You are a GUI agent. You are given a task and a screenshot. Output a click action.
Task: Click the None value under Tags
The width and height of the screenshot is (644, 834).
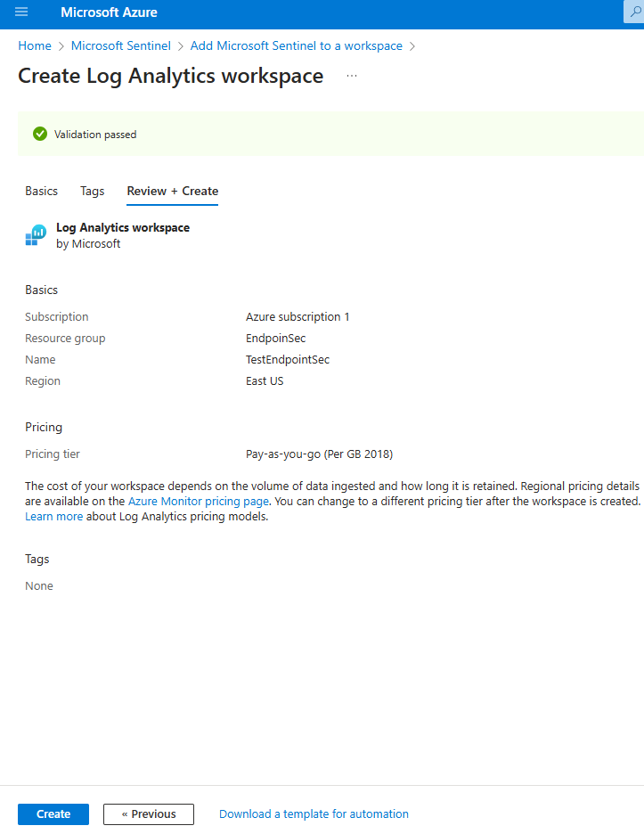[x=39, y=585]
